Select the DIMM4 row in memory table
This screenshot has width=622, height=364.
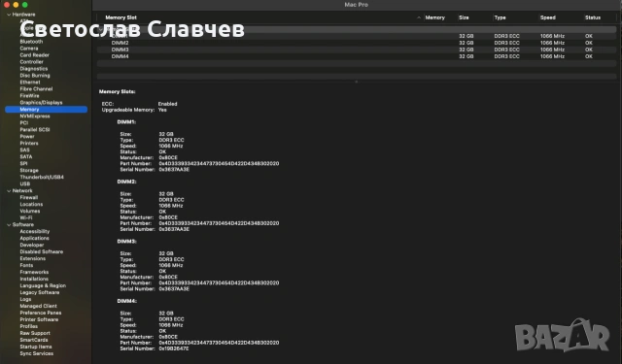(x=357, y=56)
